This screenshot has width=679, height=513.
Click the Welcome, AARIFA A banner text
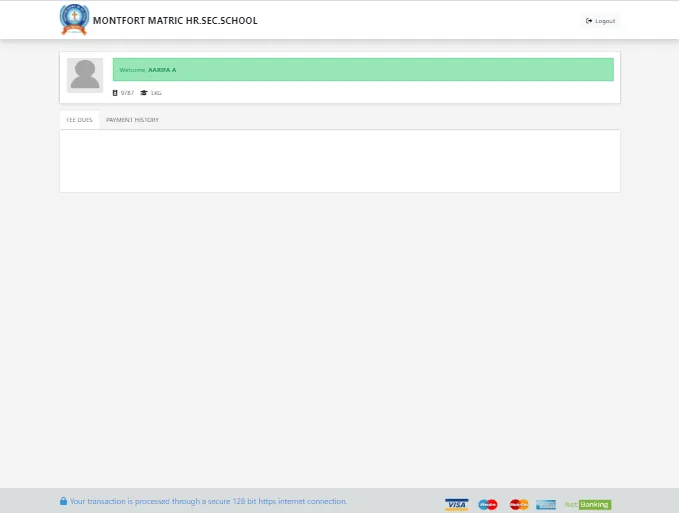[148, 70]
